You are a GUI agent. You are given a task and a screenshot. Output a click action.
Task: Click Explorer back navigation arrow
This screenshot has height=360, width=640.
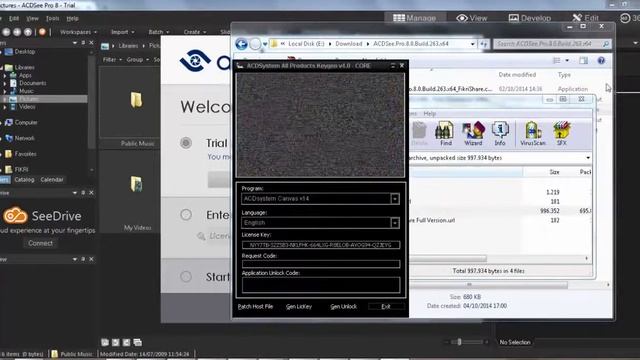241,44
